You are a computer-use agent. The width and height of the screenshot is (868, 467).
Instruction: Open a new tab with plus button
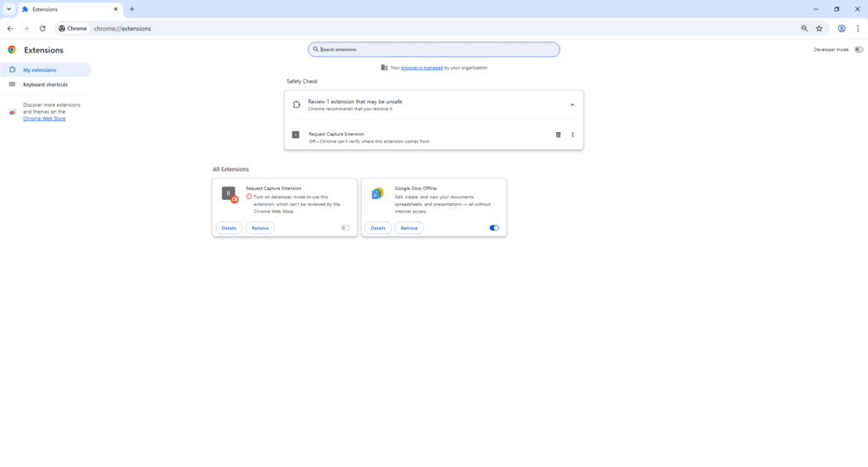[x=131, y=8]
